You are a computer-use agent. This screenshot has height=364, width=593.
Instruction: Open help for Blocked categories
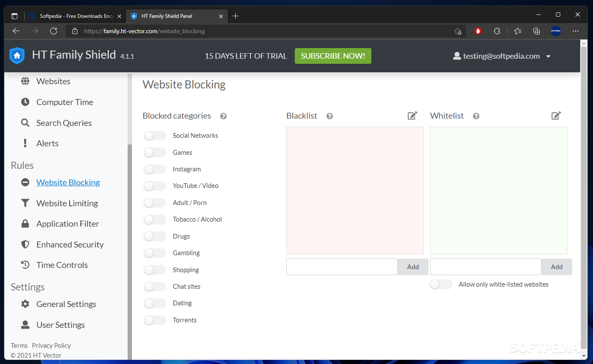pos(223,116)
